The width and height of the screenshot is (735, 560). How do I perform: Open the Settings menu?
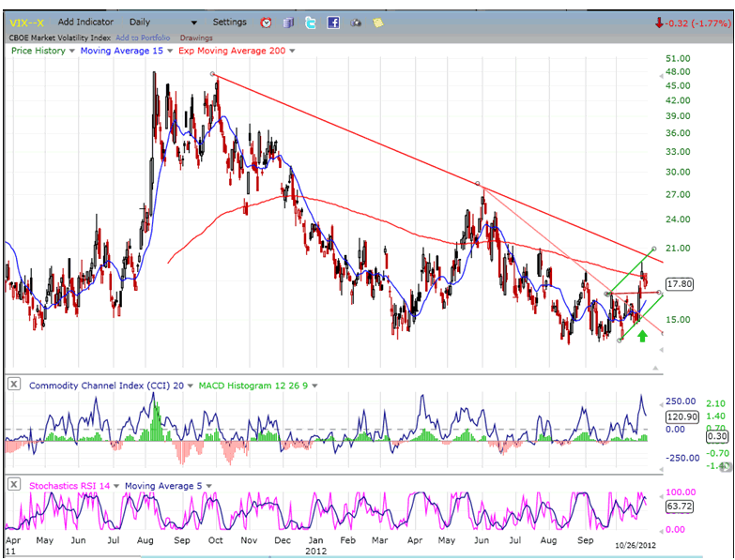tap(229, 22)
